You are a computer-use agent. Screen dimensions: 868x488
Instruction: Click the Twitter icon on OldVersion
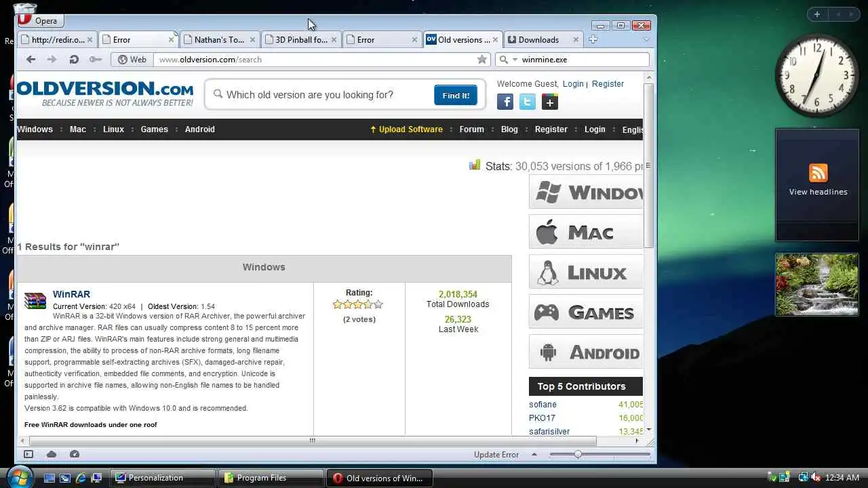pos(528,102)
